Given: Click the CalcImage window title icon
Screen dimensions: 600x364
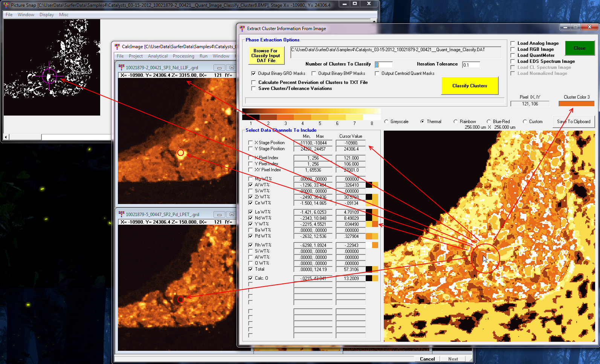Looking at the screenshot, I should tap(117, 46).
